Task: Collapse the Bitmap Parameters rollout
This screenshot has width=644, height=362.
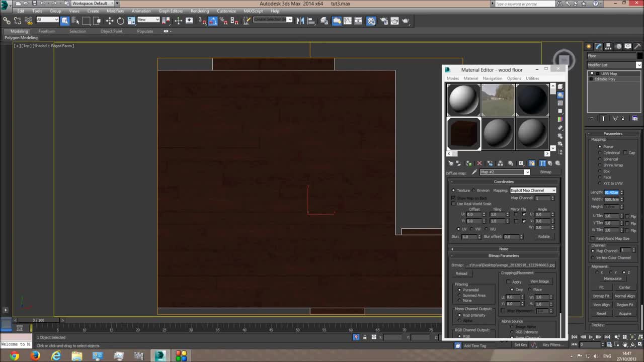Action: pyautogui.click(x=504, y=255)
